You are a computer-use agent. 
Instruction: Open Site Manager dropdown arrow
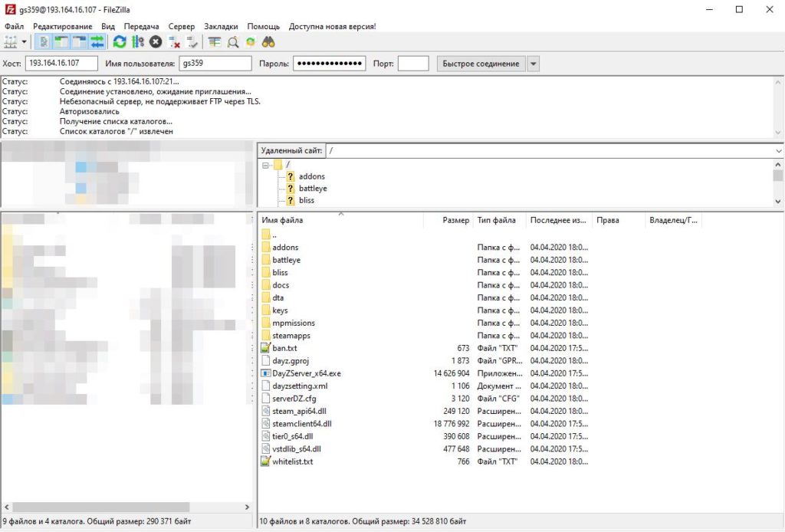25,41
